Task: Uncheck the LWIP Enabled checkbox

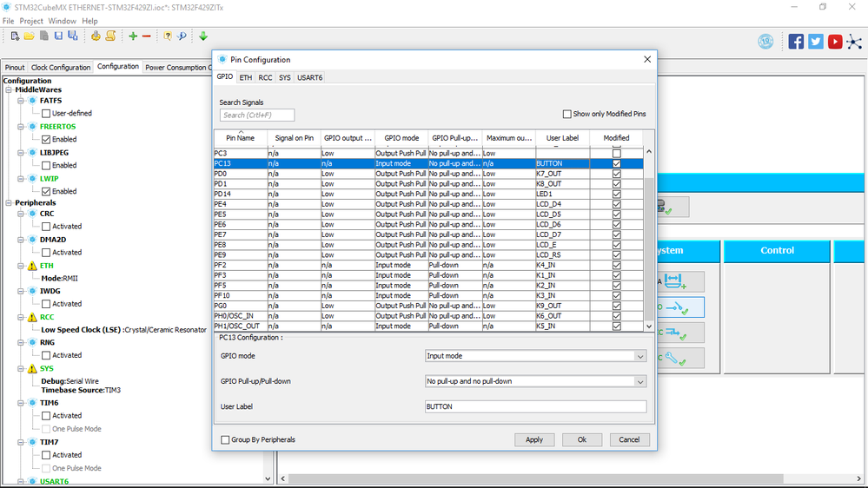Action: click(x=46, y=191)
